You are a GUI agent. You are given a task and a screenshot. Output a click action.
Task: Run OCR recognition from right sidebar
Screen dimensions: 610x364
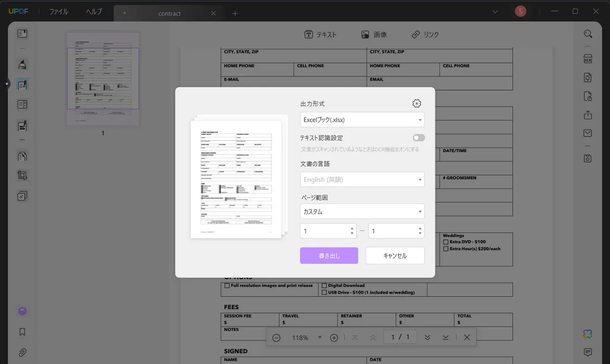[588, 59]
